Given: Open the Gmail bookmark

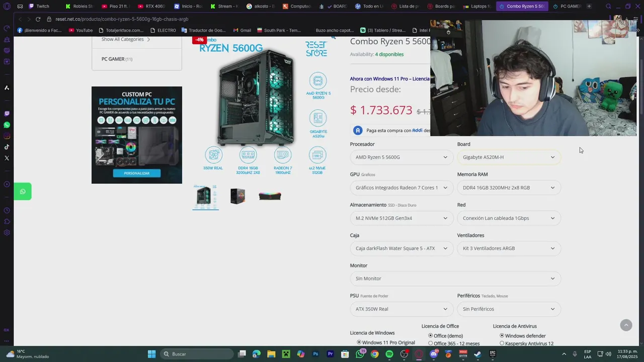Looking at the screenshot, I should (x=242, y=30).
